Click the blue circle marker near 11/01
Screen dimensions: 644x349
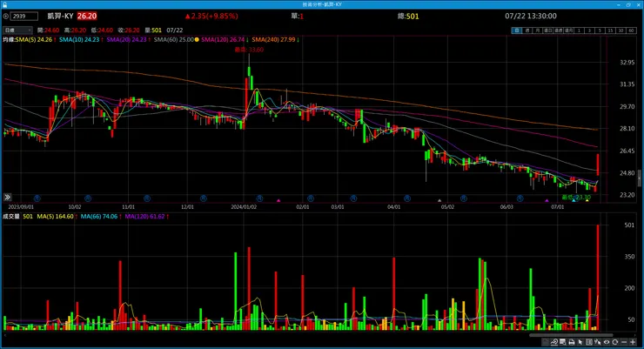[x=146, y=198]
